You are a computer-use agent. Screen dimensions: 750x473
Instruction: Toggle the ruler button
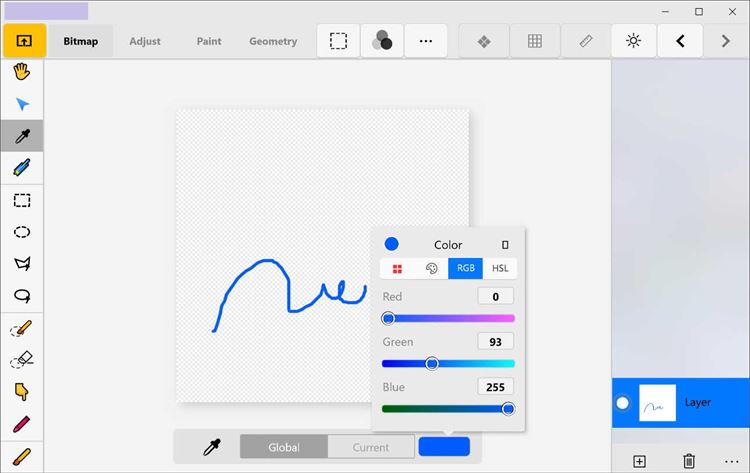point(585,41)
